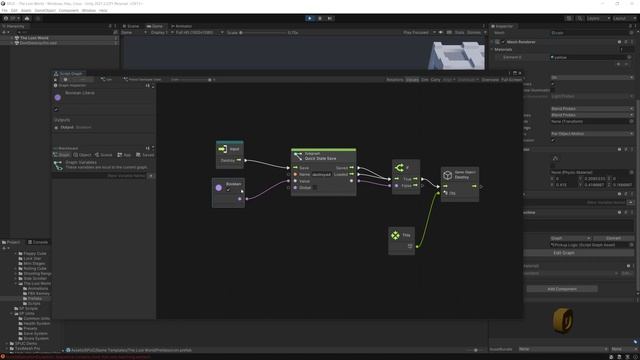
Task: Open the Edit menu
Action: click(x=14, y=10)
